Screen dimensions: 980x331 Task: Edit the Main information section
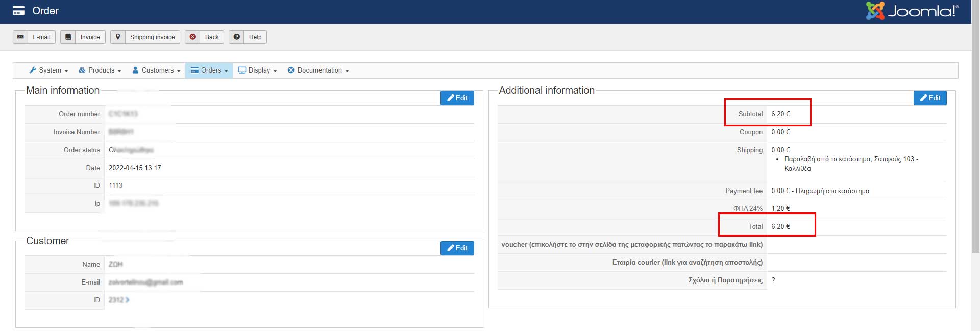(457, 98)
